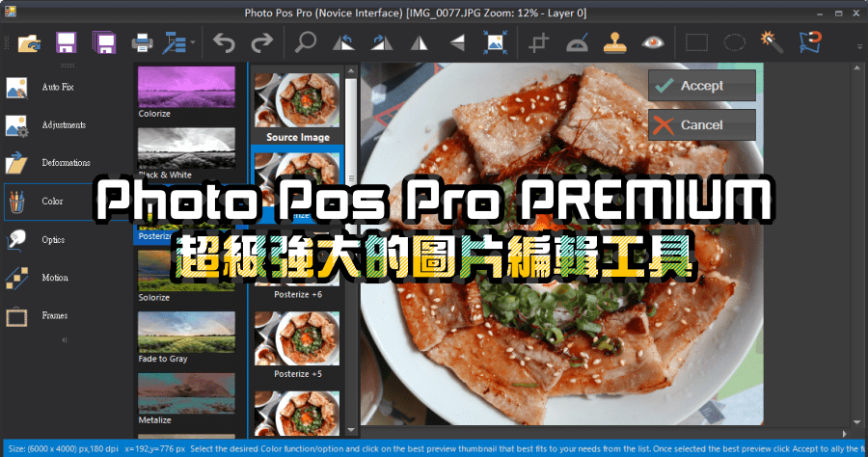
Task: Open the straighten angle tool
Action: coord(577,42)
